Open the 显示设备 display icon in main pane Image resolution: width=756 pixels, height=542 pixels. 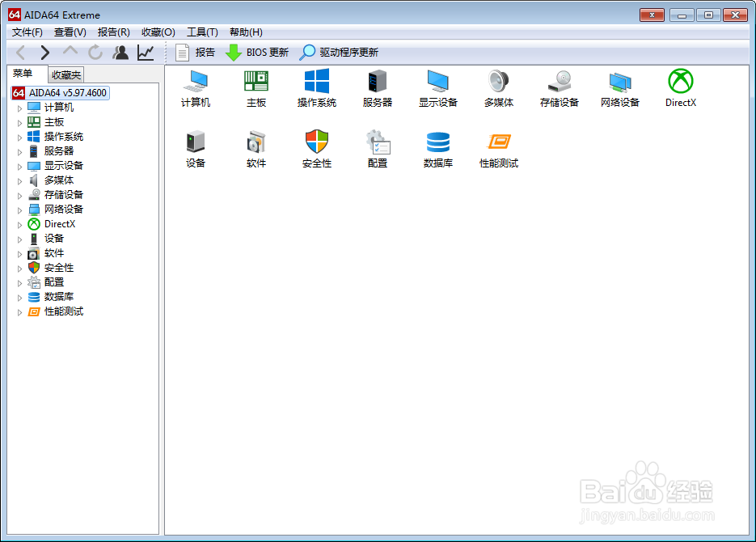(x=437, y=88)
